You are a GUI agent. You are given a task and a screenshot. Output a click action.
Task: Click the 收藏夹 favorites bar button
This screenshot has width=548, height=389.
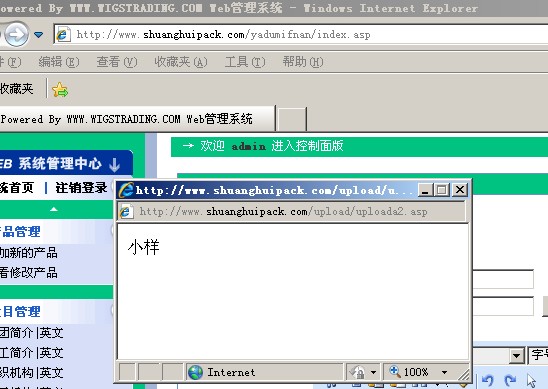point(16,89)
